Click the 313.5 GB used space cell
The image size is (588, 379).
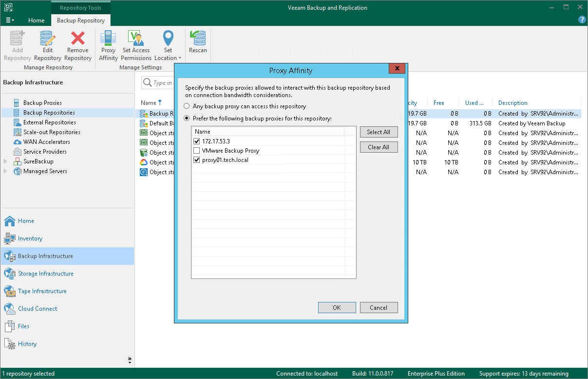(479, 123)
